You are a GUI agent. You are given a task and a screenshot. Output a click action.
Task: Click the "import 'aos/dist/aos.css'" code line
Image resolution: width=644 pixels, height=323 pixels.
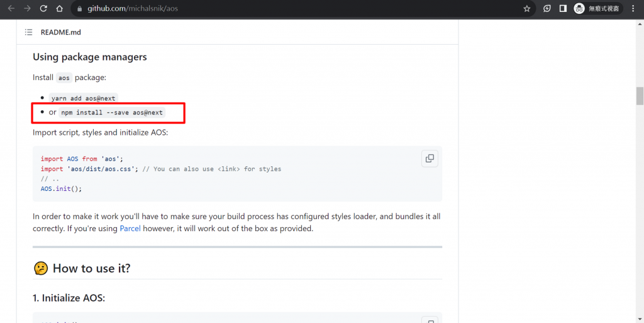[89, 169]
